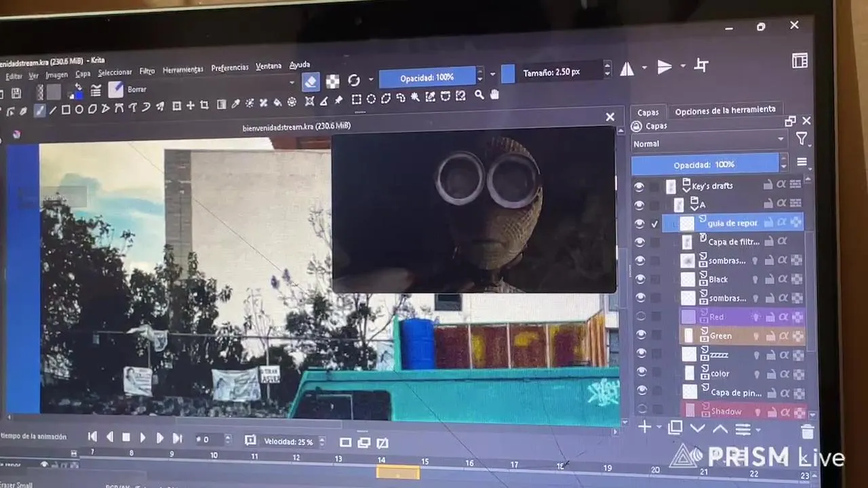Select the ellipse shape tool

tap(79, 108)
